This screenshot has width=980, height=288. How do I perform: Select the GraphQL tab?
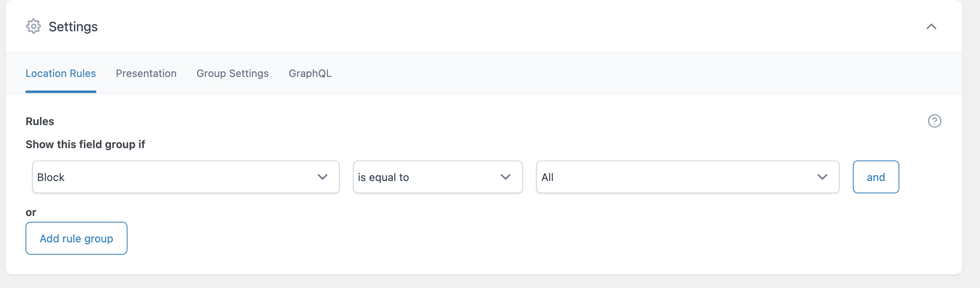310,73
